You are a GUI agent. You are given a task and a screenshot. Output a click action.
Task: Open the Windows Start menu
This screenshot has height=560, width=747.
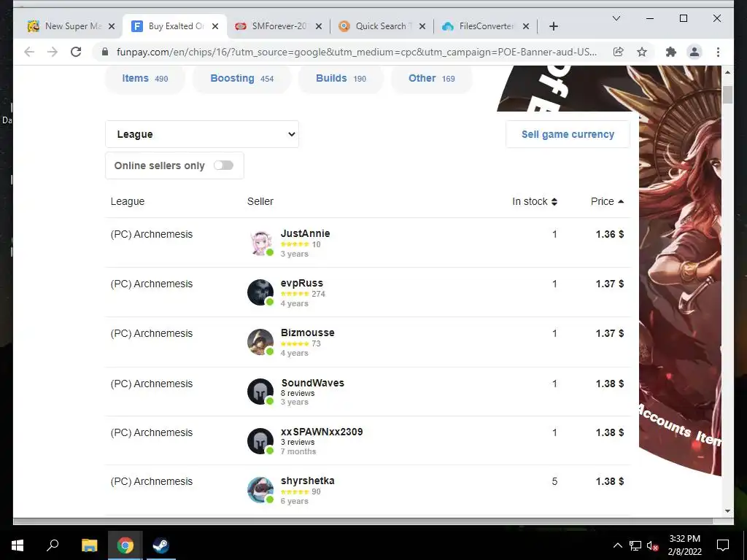[x=18, y=545]
